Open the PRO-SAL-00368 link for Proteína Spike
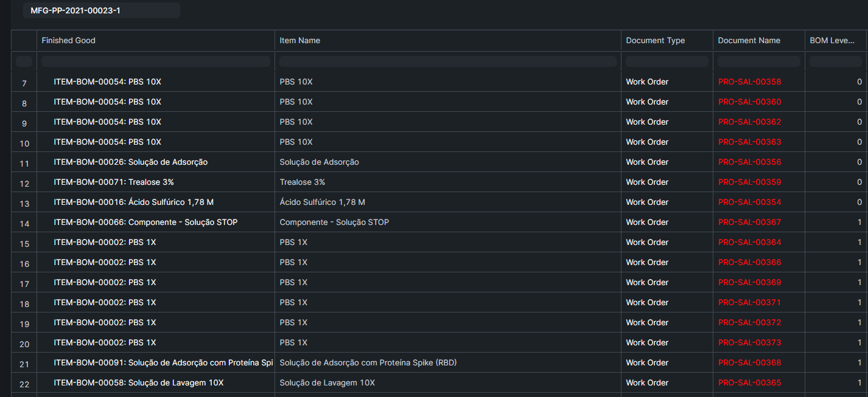Screen dimensions: 868x397 pos(749,362)
